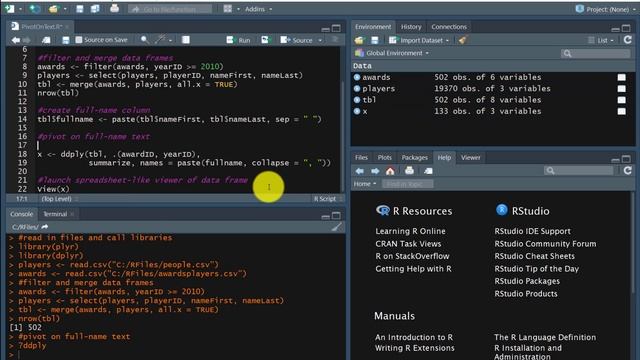Run the current line of code
The image size is (640, 360).
point(239,40)
